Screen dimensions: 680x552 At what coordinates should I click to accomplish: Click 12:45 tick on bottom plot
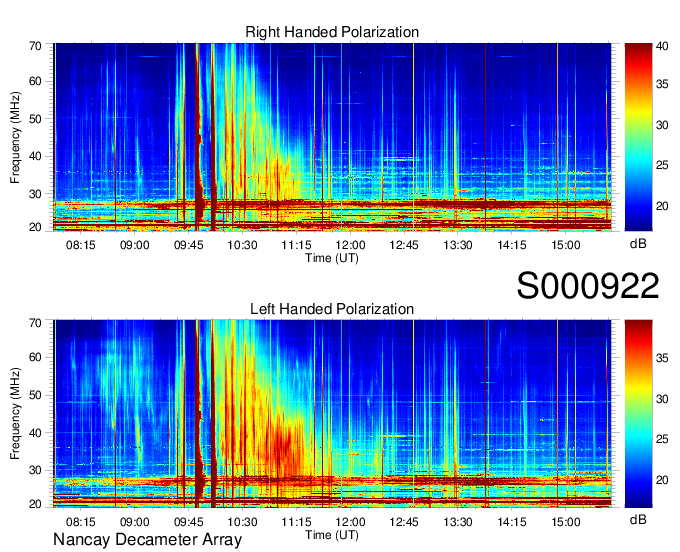pos(404,522)
